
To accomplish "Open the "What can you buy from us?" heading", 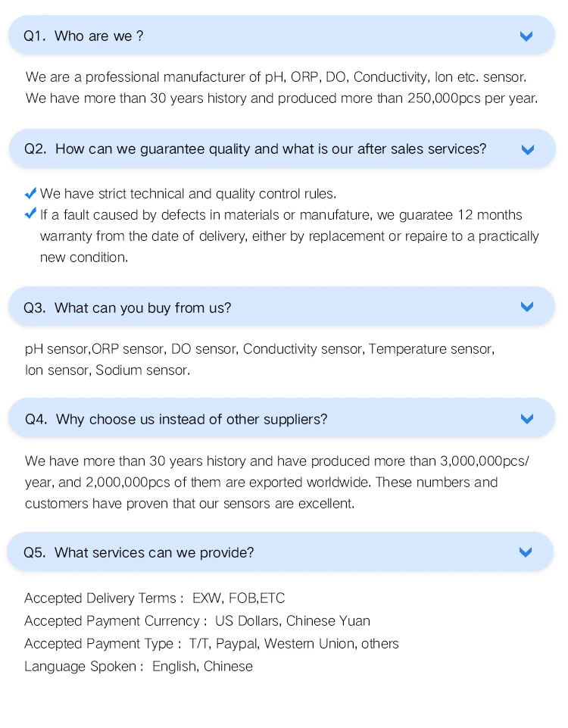I will tap(142, 308).
